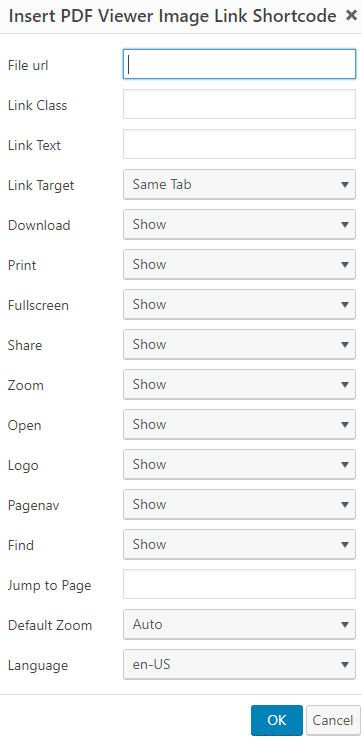This screenshot has height=740, width=362.
Task: Expand the Find dropdown selector
Action: tap(239, 545)
